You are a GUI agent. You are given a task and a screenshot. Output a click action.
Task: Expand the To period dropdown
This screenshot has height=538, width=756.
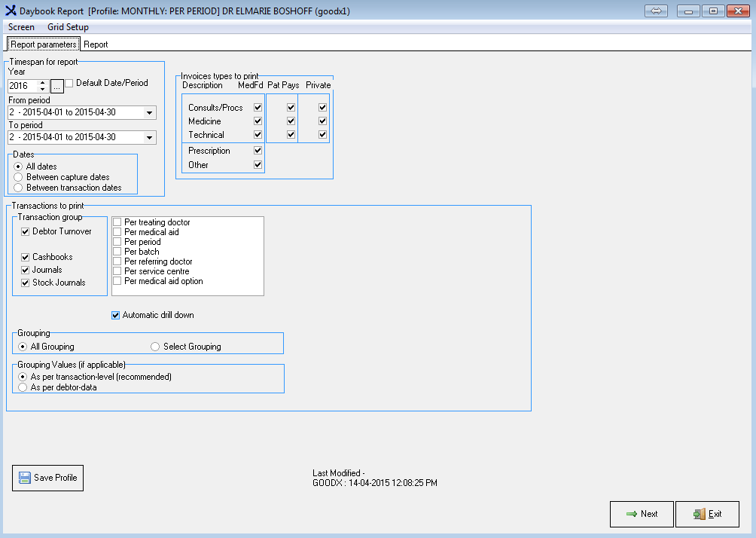pyautogui.click(x=149, y=138)
